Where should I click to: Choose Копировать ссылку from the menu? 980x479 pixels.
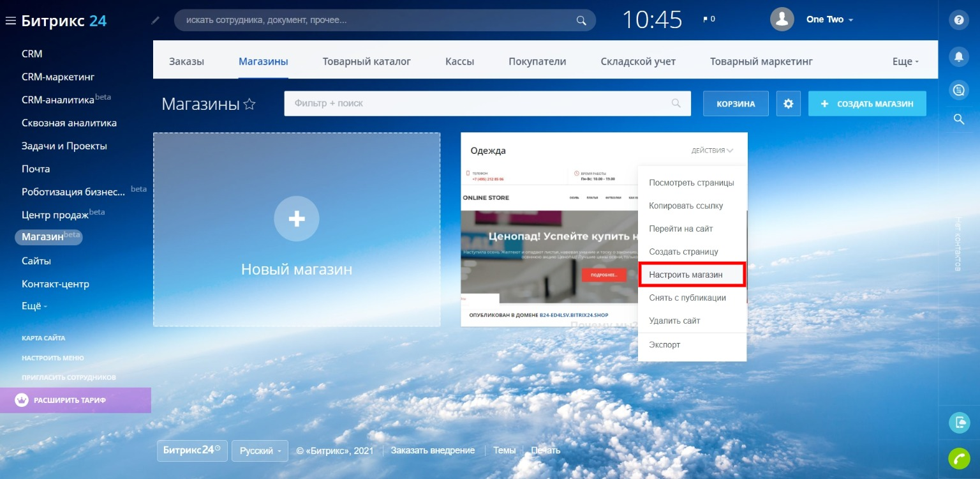tap(692, 206)
